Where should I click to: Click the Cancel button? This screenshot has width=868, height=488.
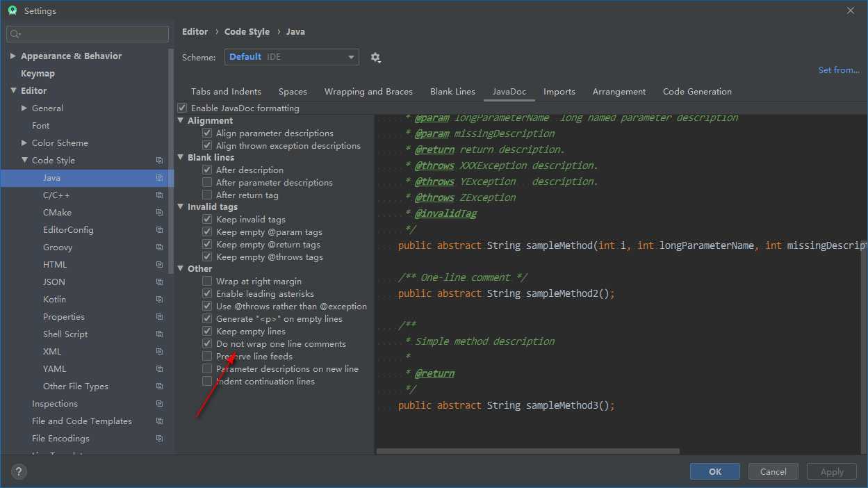773,471
